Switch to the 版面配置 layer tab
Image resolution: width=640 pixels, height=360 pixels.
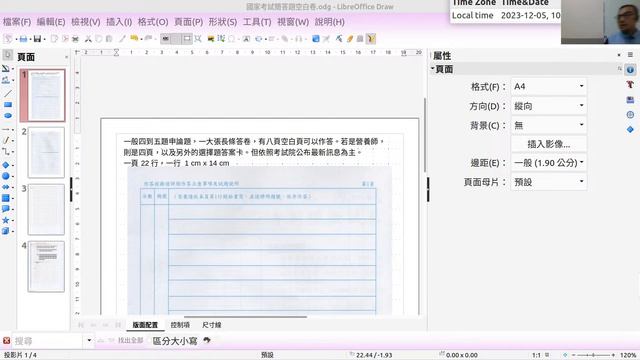(x=145, y=325)
